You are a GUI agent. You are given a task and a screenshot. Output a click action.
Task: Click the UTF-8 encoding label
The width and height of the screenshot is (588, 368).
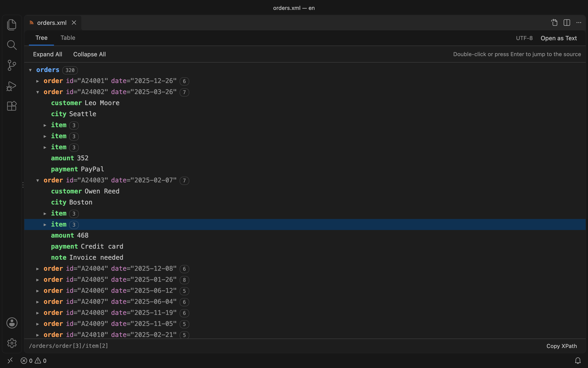click(x=524, y=38)
